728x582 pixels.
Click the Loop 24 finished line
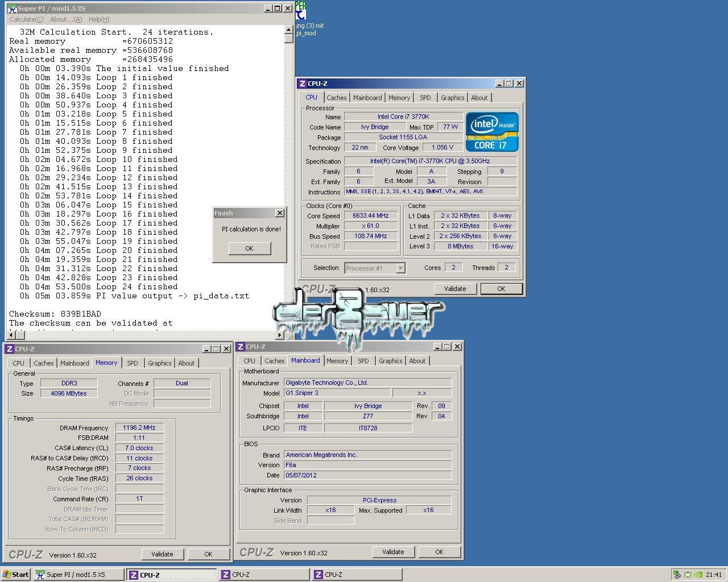pos(99,286)
